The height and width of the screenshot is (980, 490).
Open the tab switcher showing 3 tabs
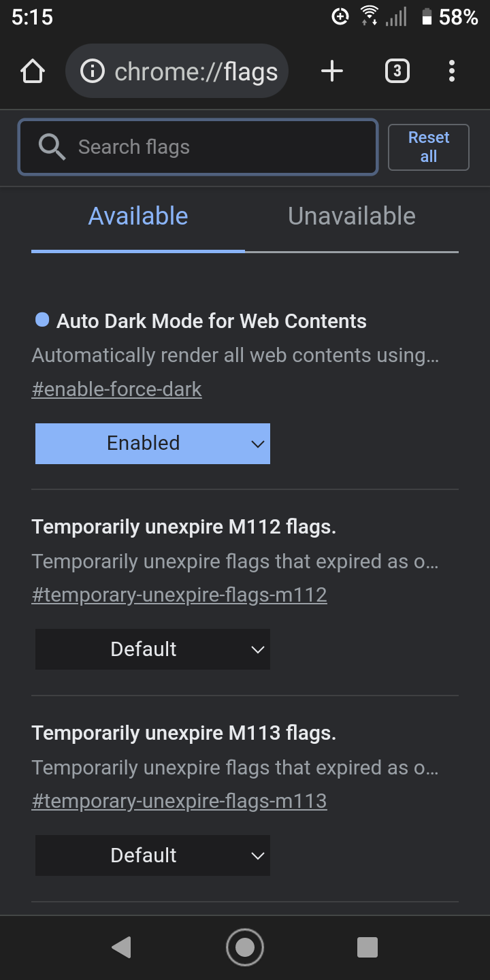click(x=397, y=71)
